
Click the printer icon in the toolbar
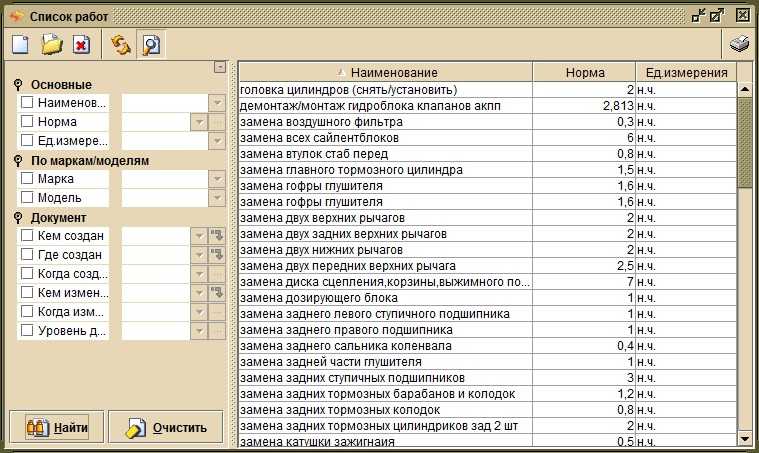[x=739, y=44]
